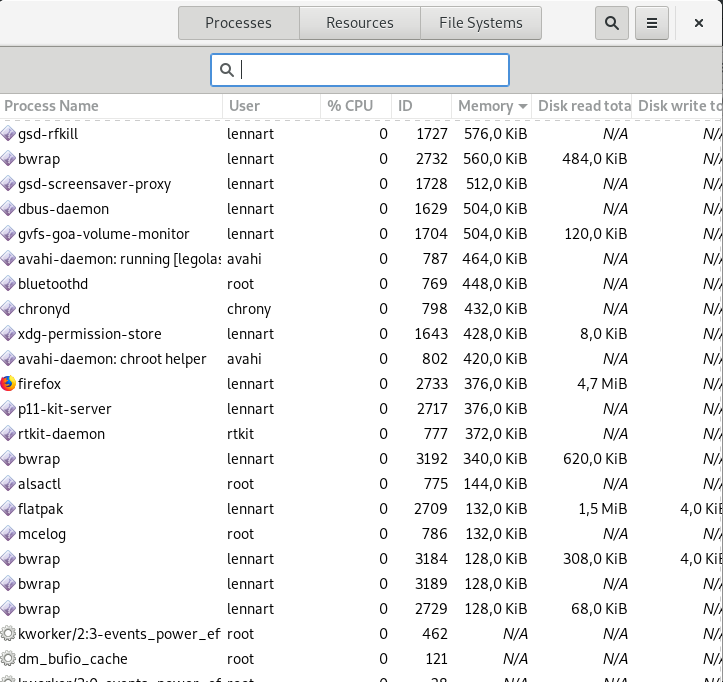Screen dimensions: 723x682
Task: Select the dbus-daemon process name
Action: pos(64,209)
